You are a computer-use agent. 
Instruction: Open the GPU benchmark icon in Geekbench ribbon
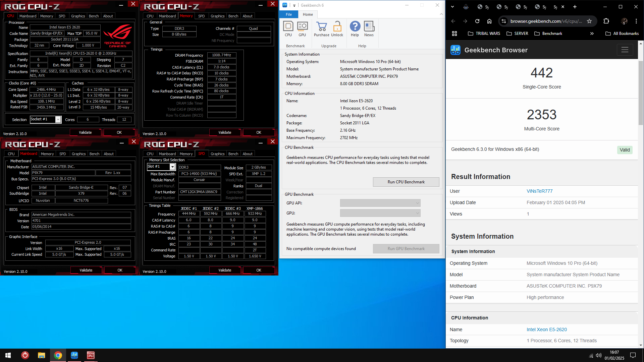pos(302,29)
